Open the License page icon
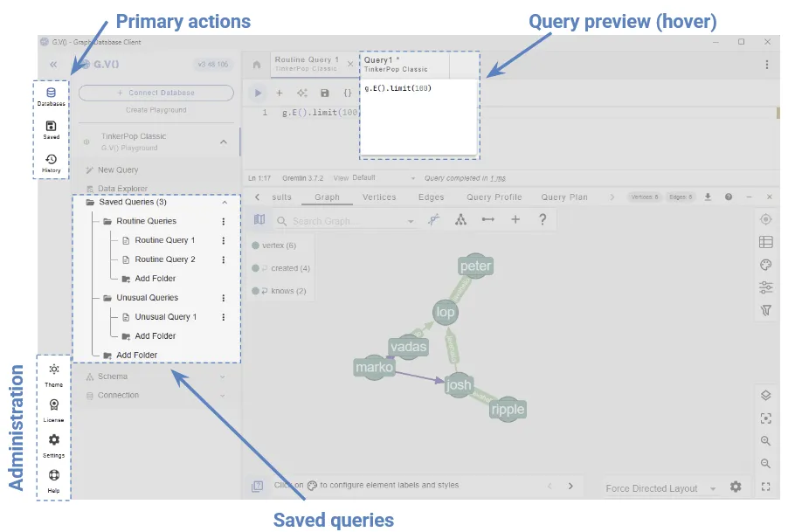795x532 pixels. click(x=54, y=410)
